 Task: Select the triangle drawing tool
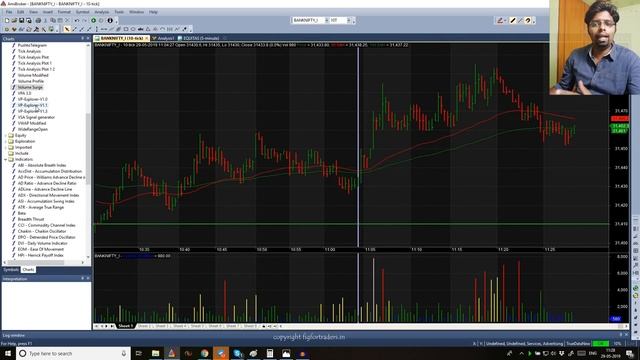pyautogui.click(x=148, y=29)
